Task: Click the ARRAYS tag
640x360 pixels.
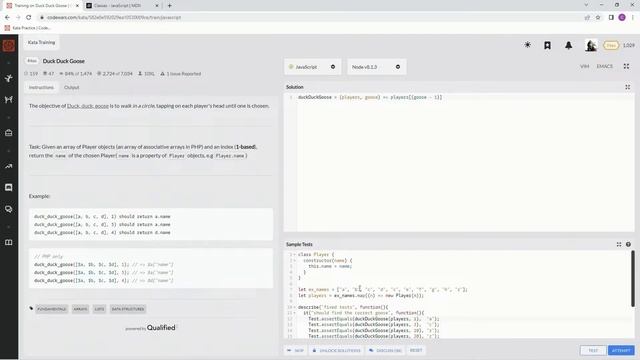Action: coord(80,309)
